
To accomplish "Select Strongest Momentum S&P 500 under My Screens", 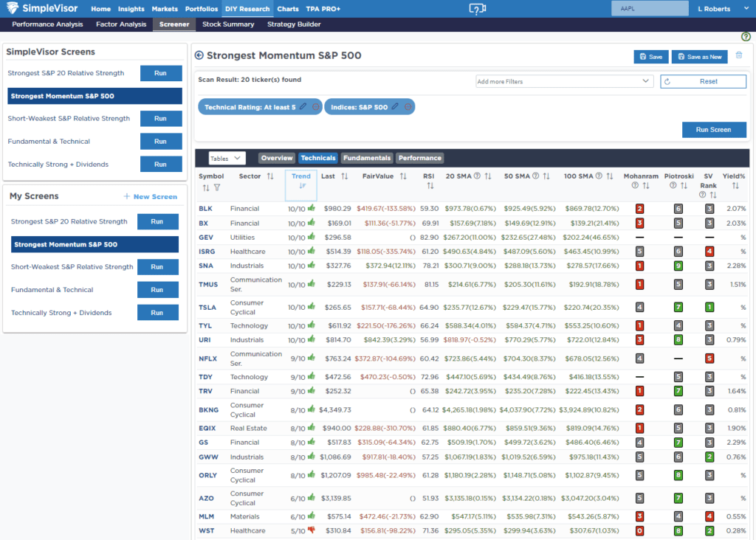I will tap(94, 244).
